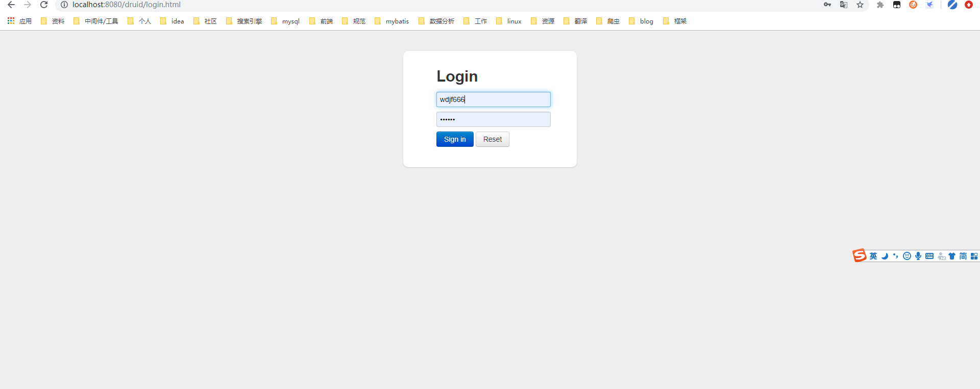Screen dimensions: 980x389
Task: Open the mybatis bookmark folder
Action: click(392, 21)
